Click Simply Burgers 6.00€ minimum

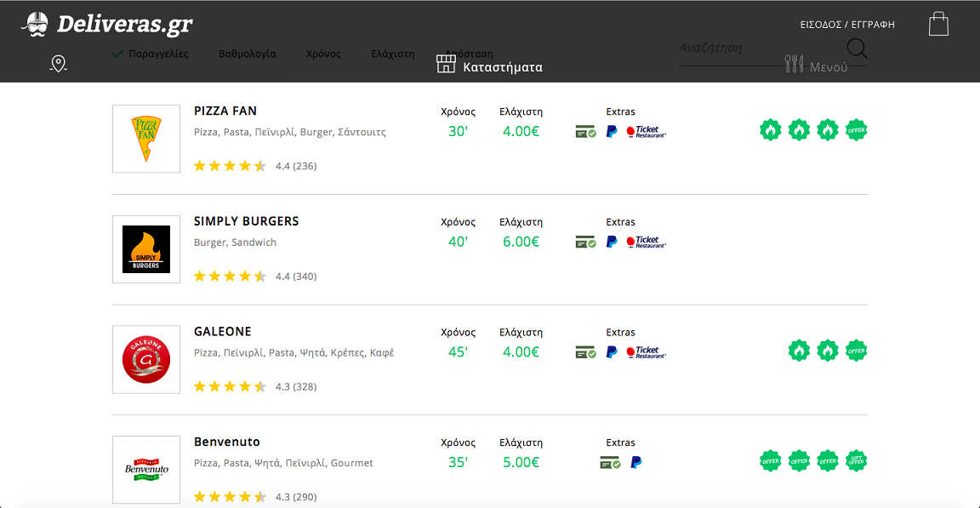point(521,242)
